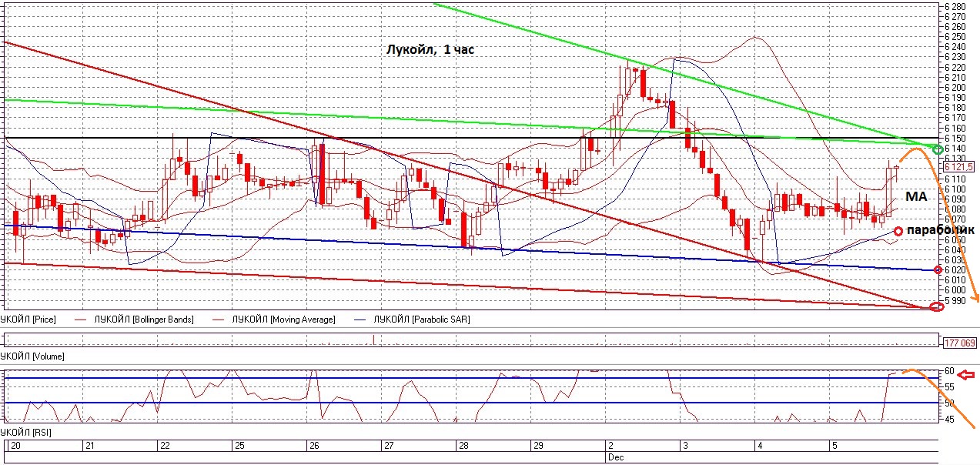Click the RSI axis value 60

click(950, 371)
